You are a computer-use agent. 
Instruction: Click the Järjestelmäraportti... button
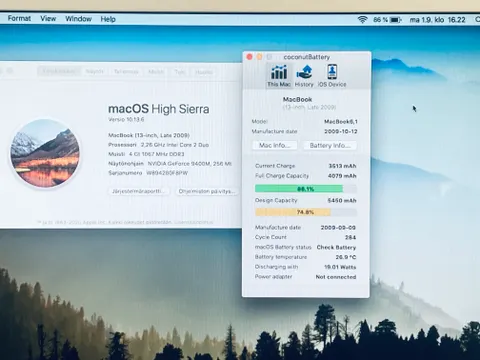point(138,191)
